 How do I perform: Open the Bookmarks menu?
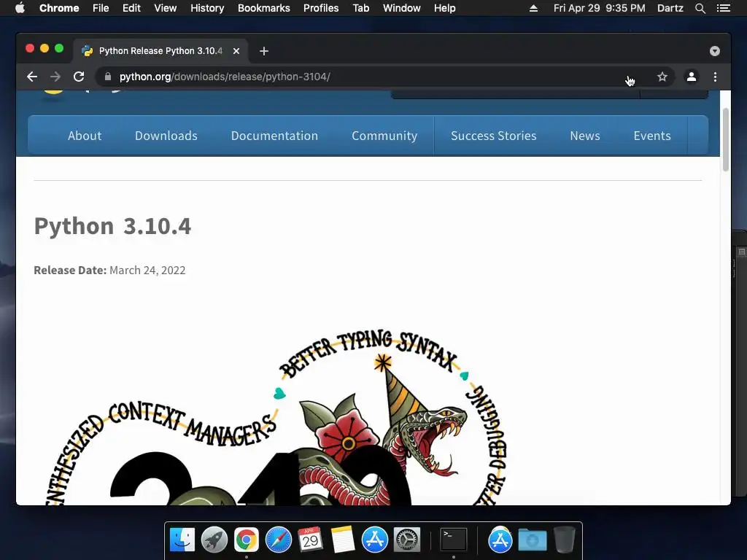[264, 8]
